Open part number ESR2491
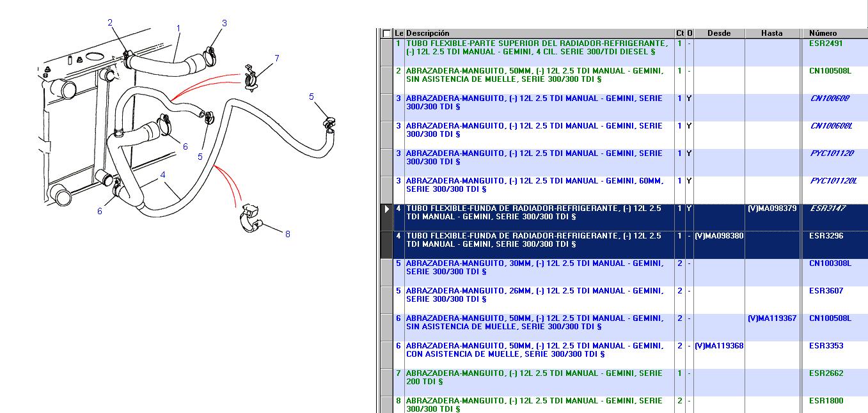Screen dimensions: 868x413 [x=826, y=43]
